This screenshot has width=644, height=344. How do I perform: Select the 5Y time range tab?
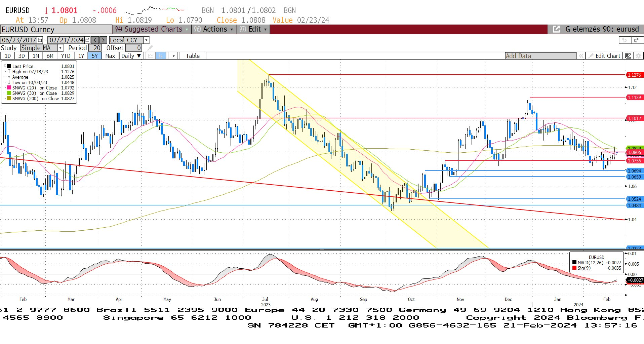point(95,56)
